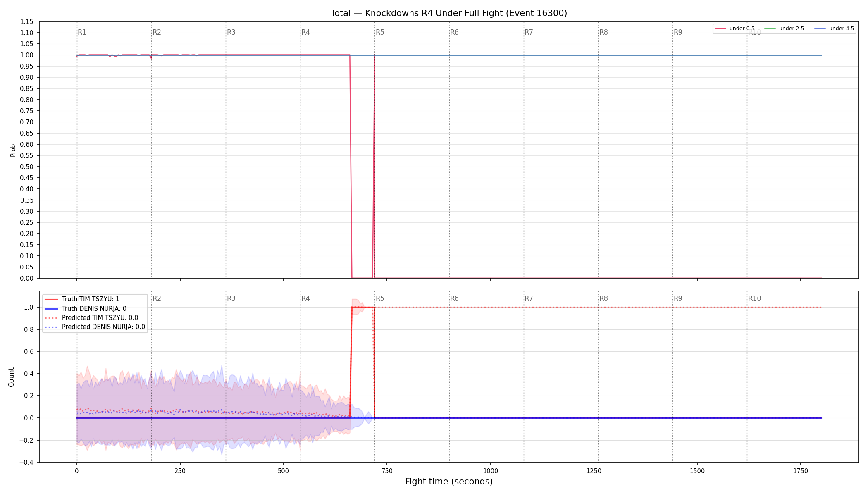The image size is (868, 496).
Task: Click the blue line swatch beside 'under 4.5'
Action: tap(820, 29)
